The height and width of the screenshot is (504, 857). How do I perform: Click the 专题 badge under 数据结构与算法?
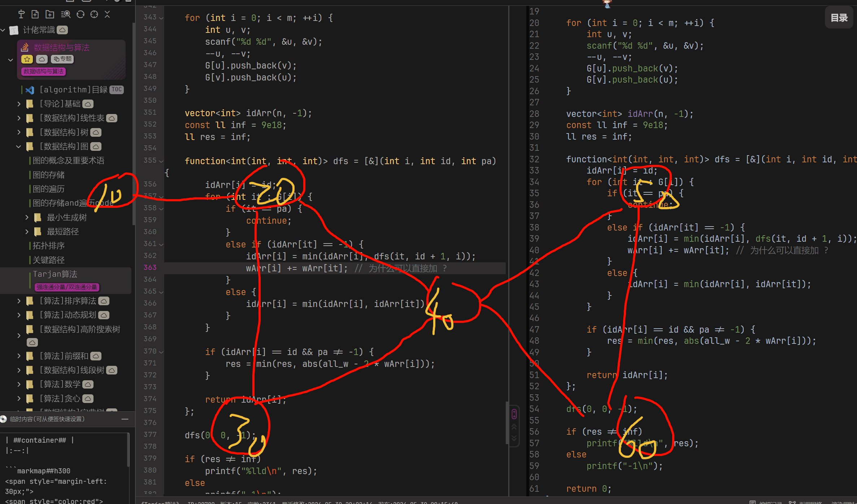pos(62,59)
